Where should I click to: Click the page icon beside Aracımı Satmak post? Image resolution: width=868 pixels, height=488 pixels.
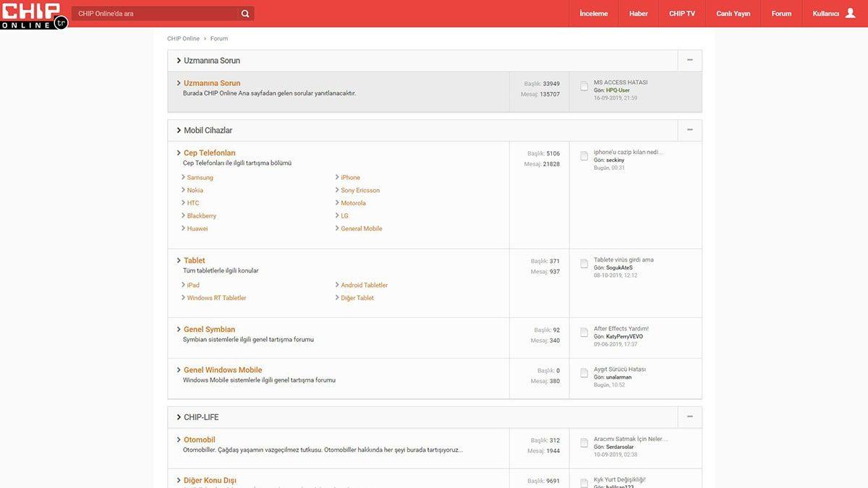[x=584, y=442]
